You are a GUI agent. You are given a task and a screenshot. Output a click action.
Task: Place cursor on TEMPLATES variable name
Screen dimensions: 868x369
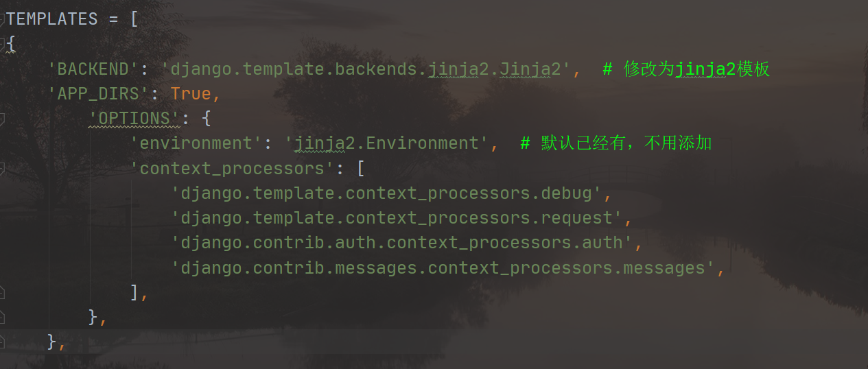click(52, 19)
